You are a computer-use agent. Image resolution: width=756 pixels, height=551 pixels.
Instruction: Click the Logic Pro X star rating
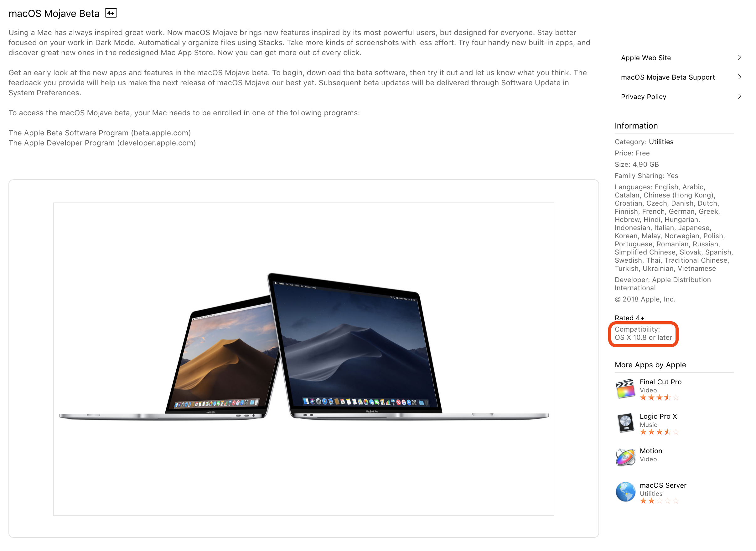click(x=659, y=432)
